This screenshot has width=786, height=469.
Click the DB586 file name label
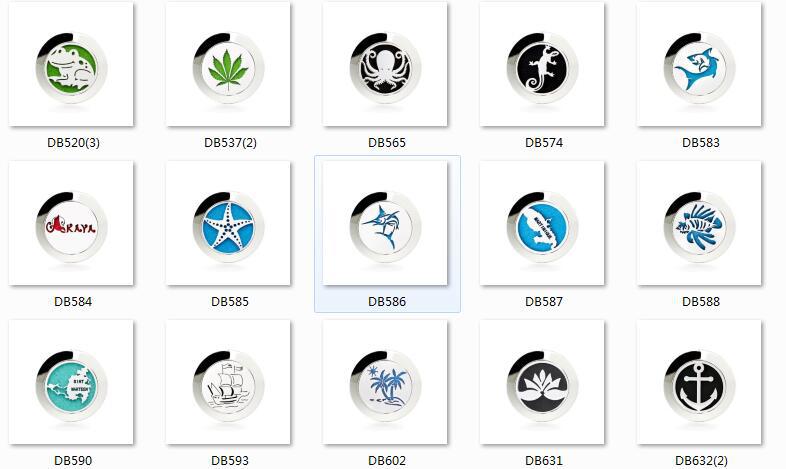387,302
